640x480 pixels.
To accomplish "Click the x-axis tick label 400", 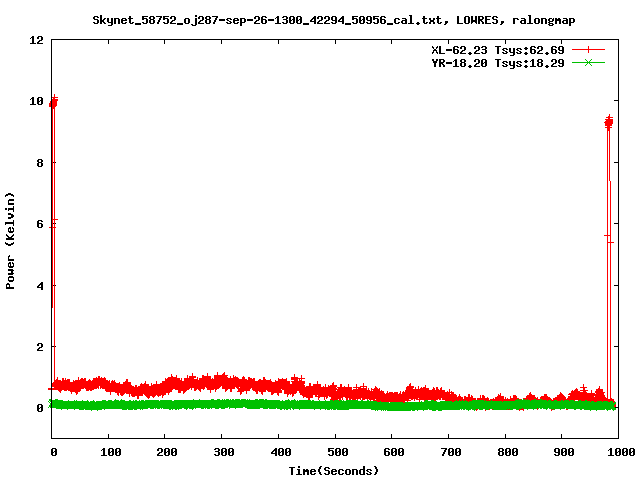I will (x=281, y=452).
